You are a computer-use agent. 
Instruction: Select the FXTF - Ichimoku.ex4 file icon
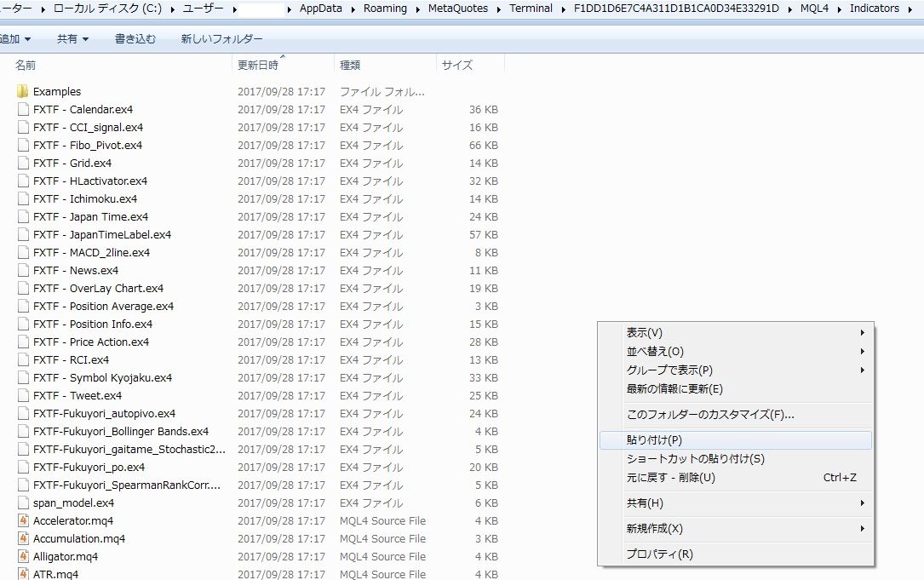point(23,198)
